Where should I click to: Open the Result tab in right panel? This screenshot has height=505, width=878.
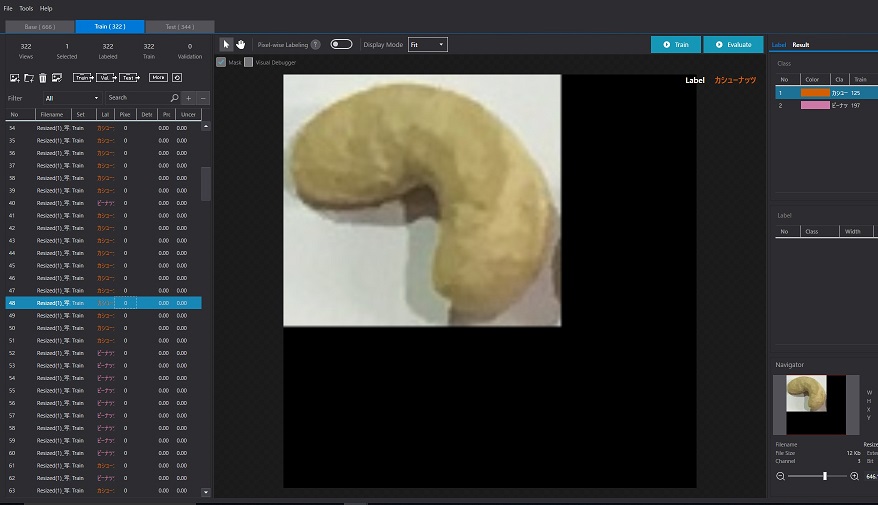pyautogui.click(x=801, y=45)
